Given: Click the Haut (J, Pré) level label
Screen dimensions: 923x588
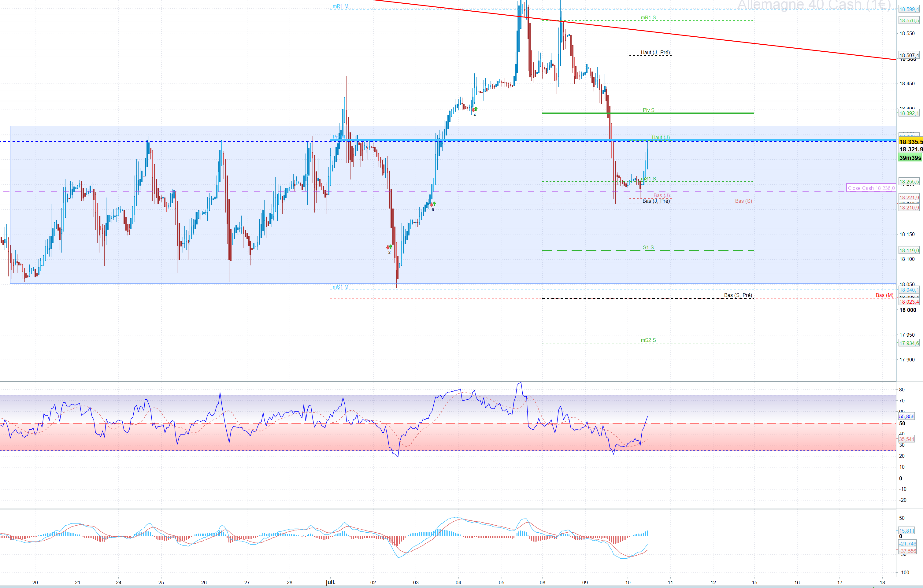Looking at the screenshot, I should 655,53.
